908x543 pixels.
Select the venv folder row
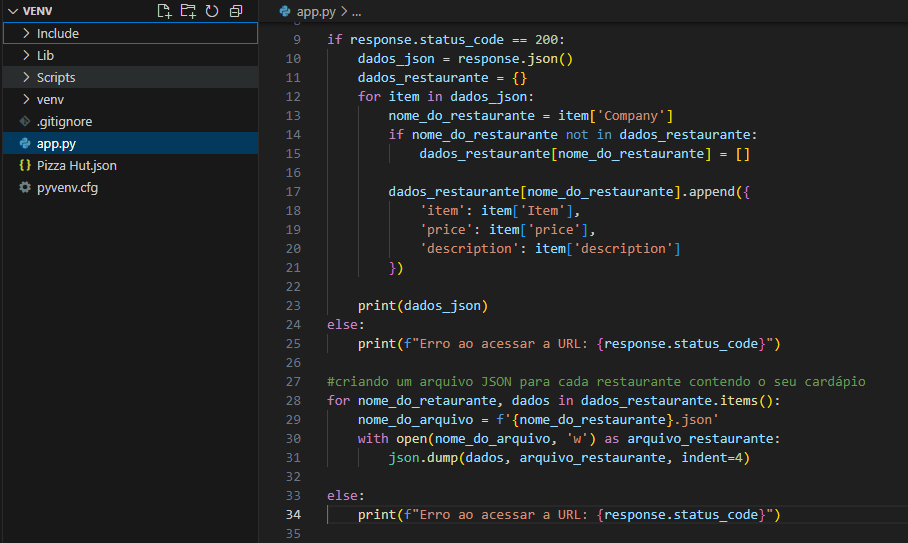(x=130, y=99)
